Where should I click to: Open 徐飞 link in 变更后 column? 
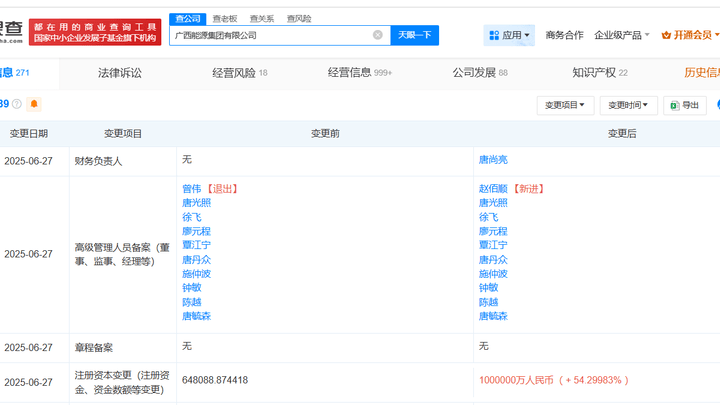[x=488, y=217]
